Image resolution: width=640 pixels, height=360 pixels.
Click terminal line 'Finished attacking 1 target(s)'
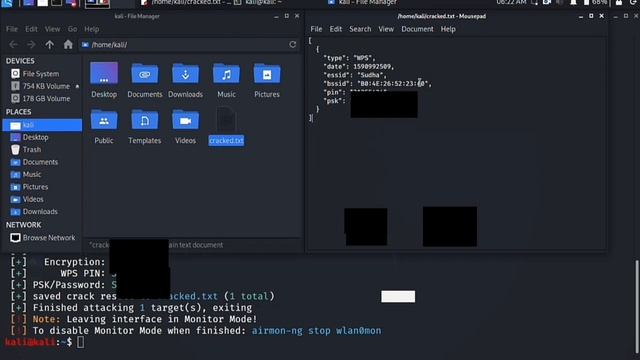click(x=142, y=308)
